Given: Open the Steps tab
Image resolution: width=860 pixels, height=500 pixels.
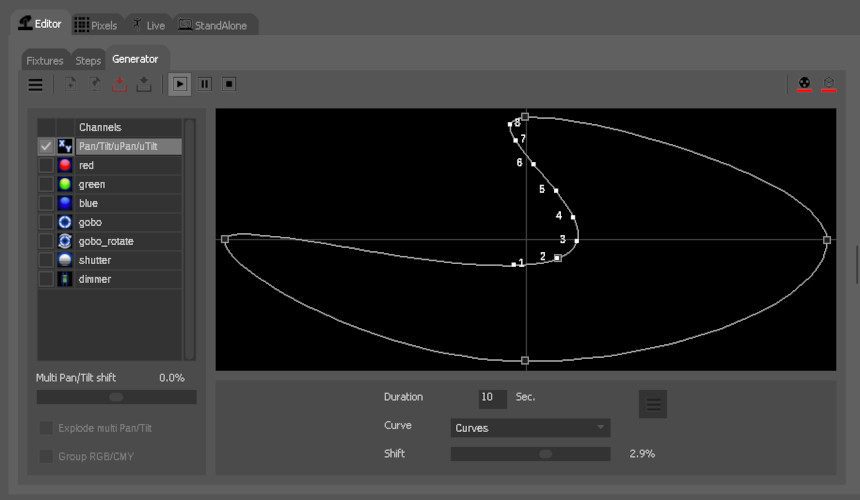Looking at the screenshot, I should [88, 61].
